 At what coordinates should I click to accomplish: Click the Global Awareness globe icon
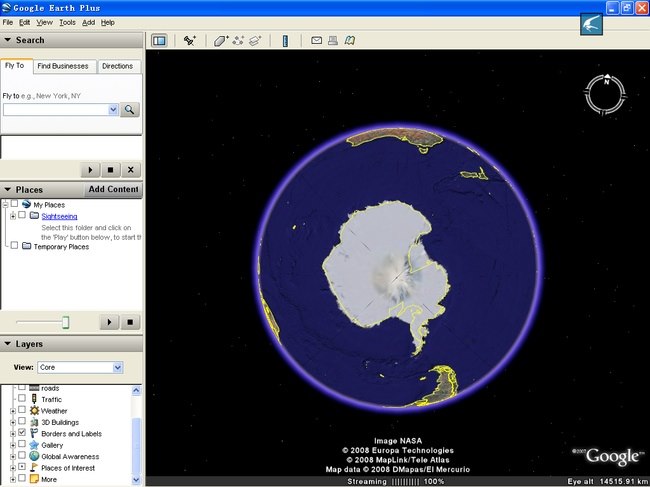coord(34,456)
